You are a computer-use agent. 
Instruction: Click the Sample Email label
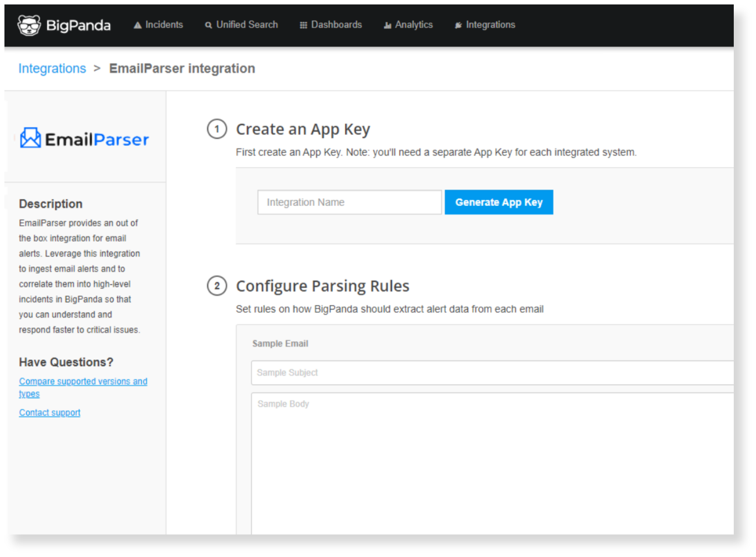click(x=280, y=343)
